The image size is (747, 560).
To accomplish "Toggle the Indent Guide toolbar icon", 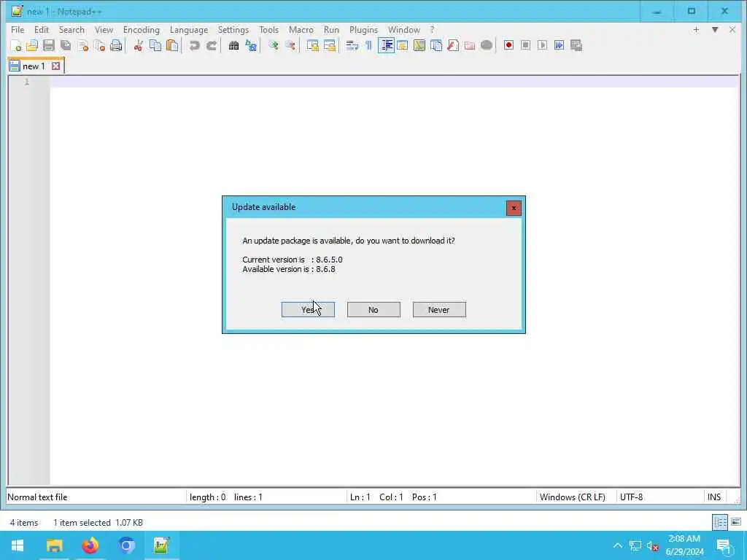I will 387,46.
